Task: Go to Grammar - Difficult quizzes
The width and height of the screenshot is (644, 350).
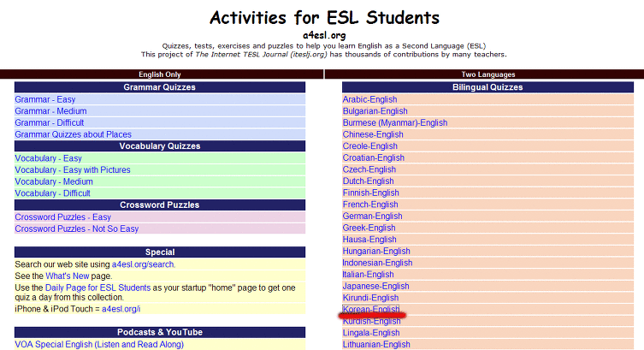Action: 50,122
